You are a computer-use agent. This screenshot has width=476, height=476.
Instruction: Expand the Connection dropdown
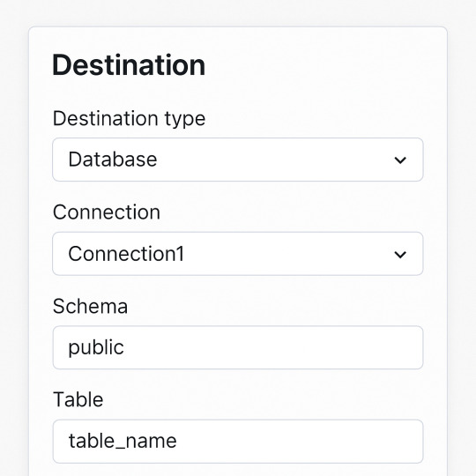point(238,254)
